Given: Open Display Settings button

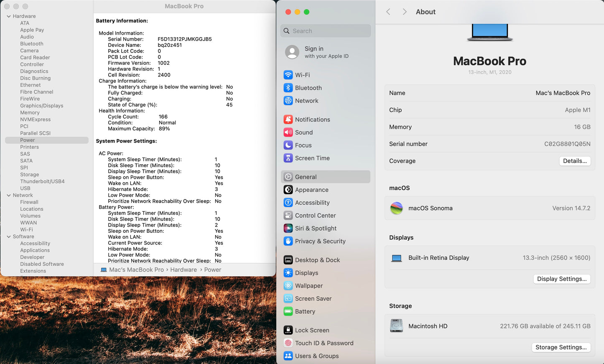Looking at the screenshot, I should pyautogui.click(x=561, y=279).
